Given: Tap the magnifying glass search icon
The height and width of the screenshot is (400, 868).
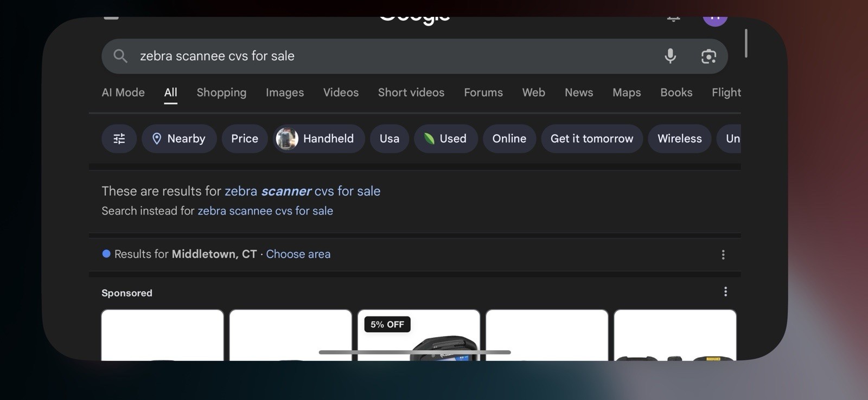Looking at the screenshot, I should [x=120, y=56].
